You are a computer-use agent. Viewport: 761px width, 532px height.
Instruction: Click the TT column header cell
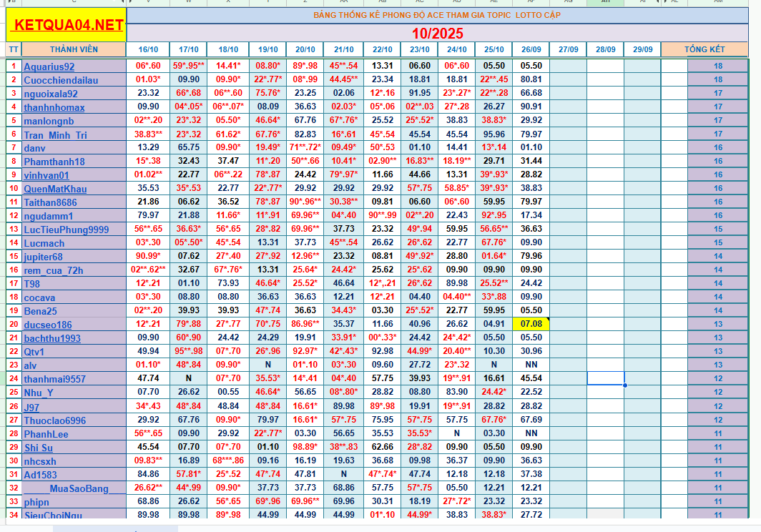14,49
